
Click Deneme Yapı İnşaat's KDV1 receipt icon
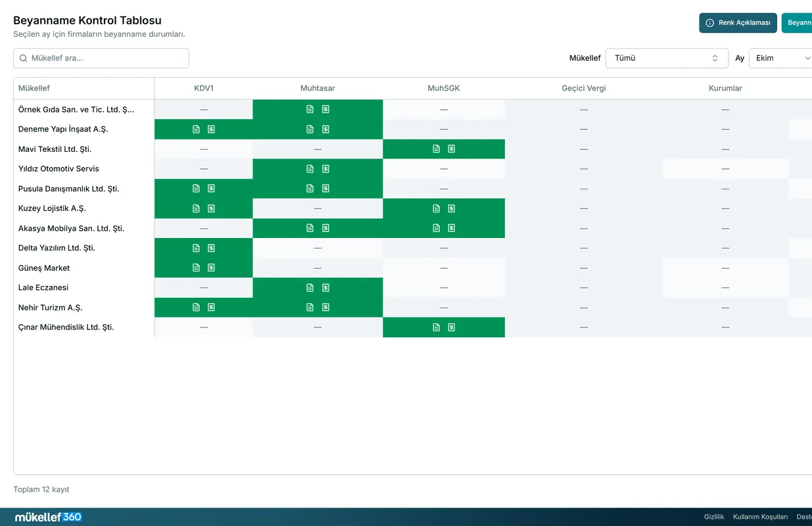click(x=211, y=130)
